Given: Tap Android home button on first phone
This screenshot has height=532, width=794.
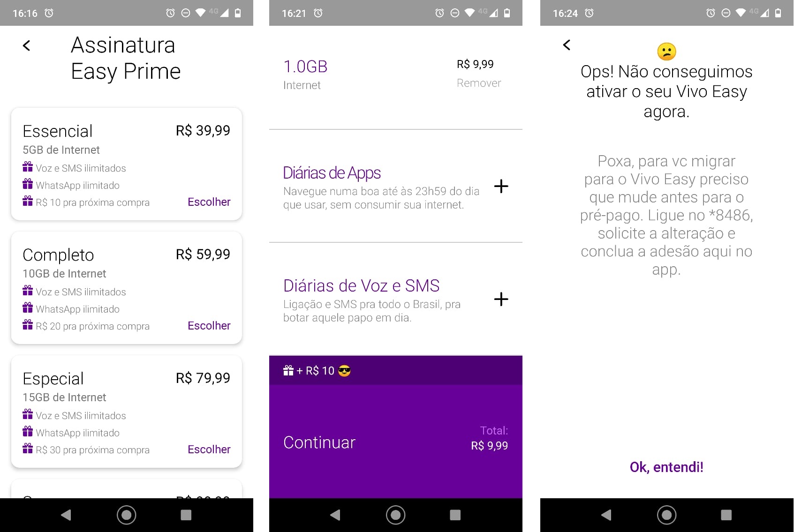Looking at the screenshot, I should (127, 515).
